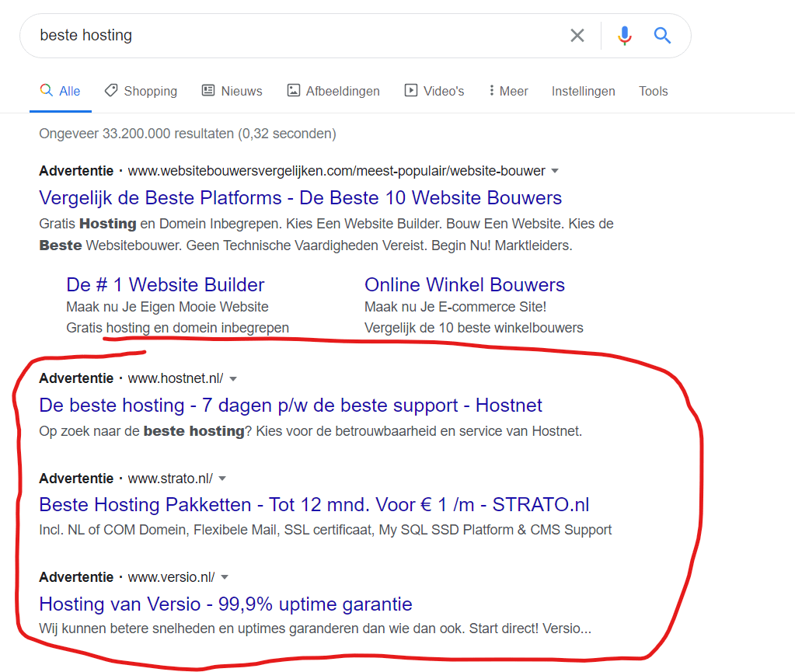Switch to the Shopping tab
The width and height of the screenshot is (795, 672).
[141, 91]
